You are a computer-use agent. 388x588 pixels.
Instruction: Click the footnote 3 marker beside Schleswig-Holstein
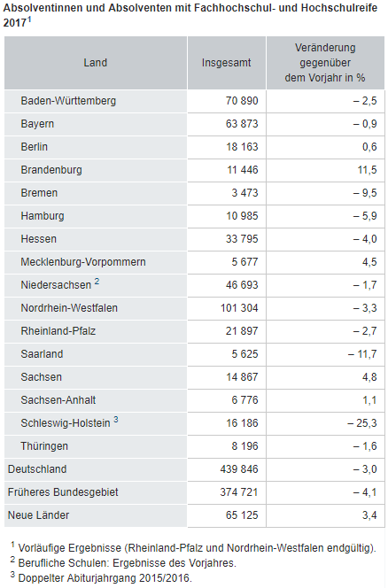point(116,419)
